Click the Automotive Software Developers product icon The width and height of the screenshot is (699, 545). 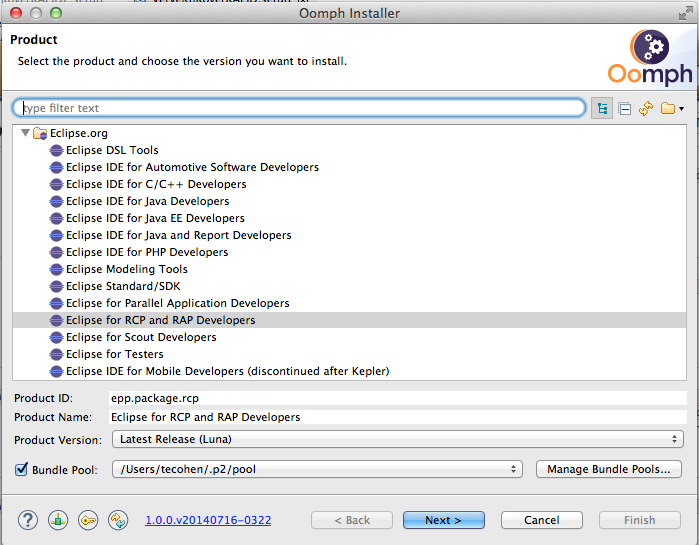click(56, 168)
